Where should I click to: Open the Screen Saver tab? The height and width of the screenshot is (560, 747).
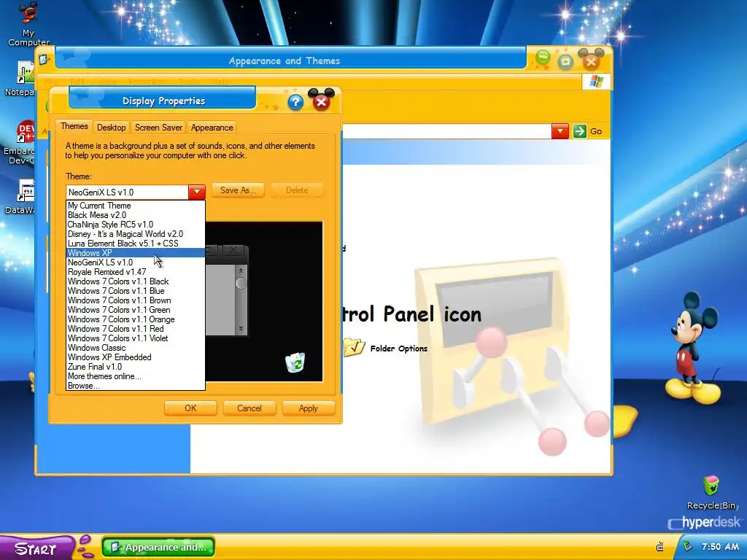(x=158, y=128)
